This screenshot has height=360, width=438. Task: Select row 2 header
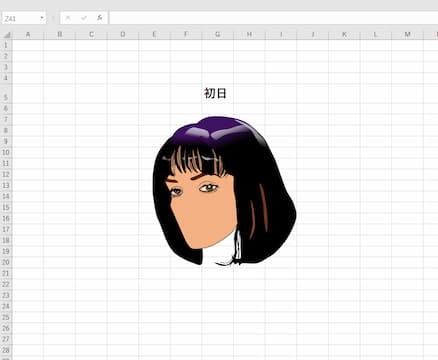[6, 56]
